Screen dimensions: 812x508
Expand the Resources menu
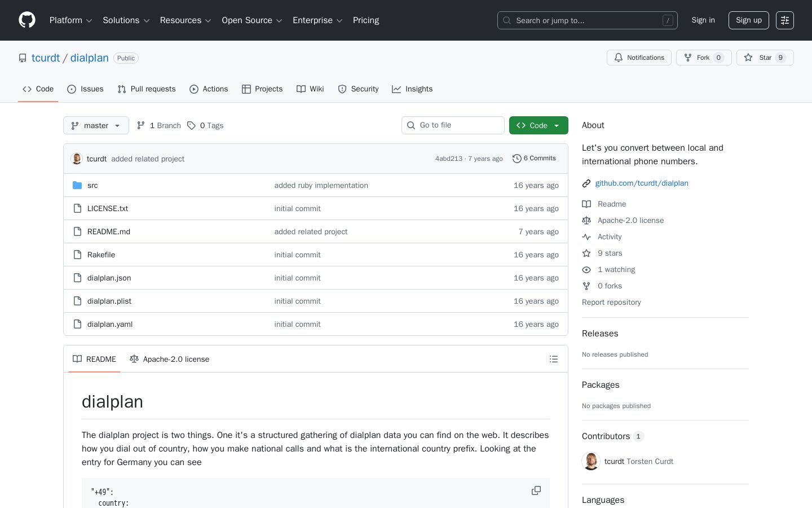pos(186,20)
